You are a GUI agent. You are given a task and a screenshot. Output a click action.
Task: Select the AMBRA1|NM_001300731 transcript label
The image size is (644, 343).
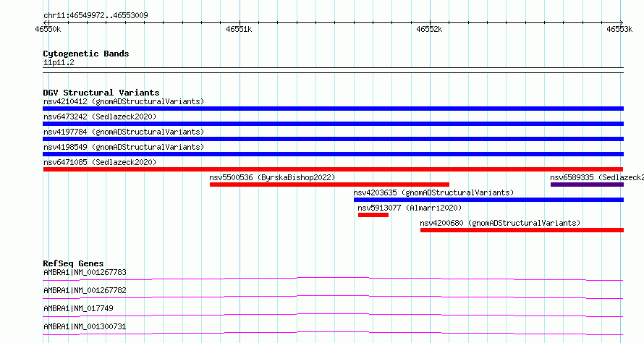(85, 326)
